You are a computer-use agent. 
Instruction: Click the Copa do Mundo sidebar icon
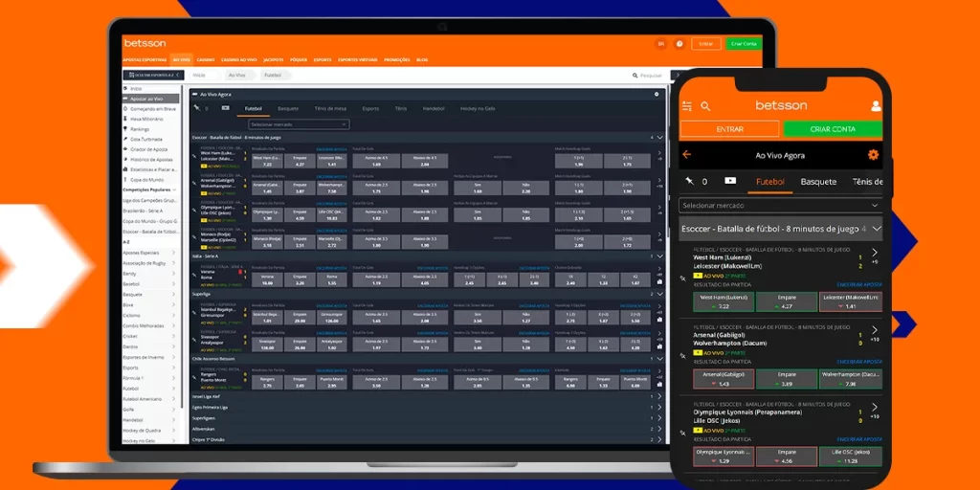125,179
